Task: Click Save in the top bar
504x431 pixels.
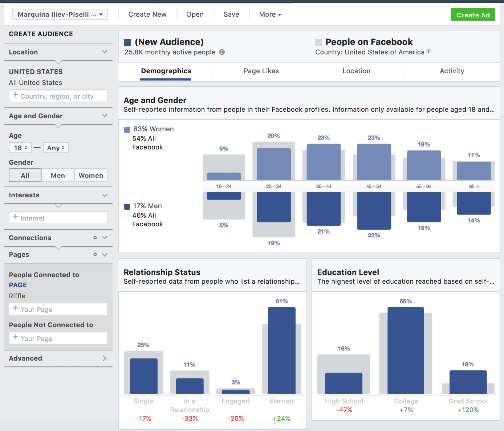Action: point(231,15)
